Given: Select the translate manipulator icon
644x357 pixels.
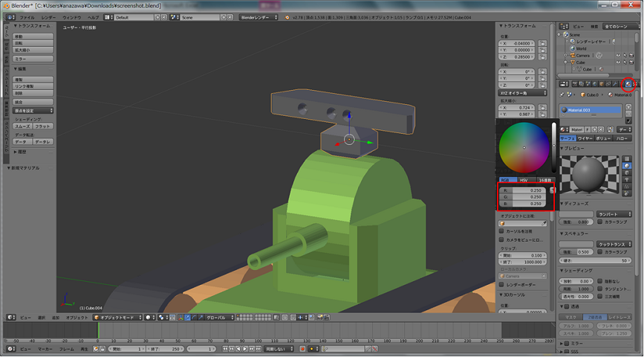Looking at the screenshot, I should [x=186, y=318].
